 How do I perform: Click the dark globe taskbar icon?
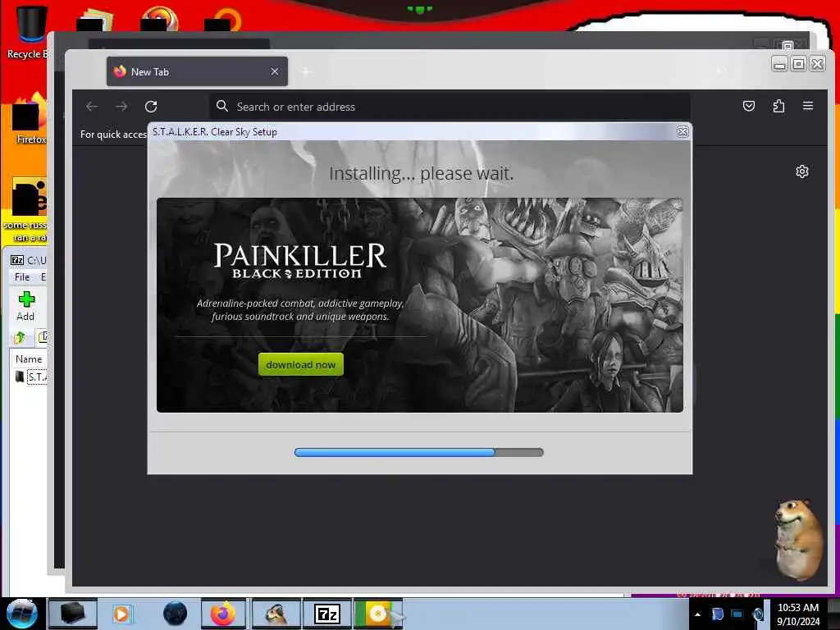tap(175, 614)
